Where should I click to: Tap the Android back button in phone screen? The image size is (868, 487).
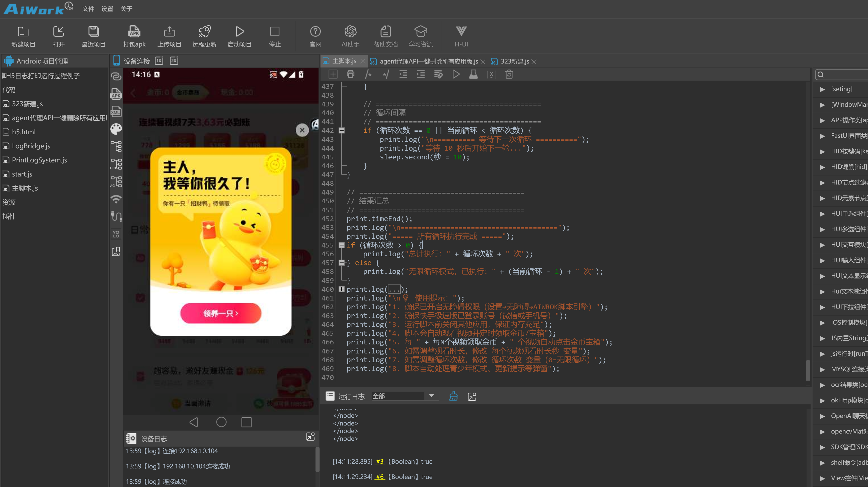coord(194,422)
